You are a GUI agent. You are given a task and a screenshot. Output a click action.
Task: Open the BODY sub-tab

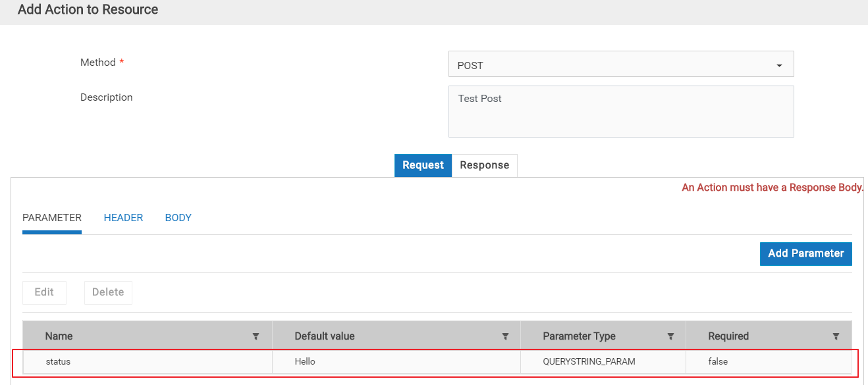pos(178,218)
